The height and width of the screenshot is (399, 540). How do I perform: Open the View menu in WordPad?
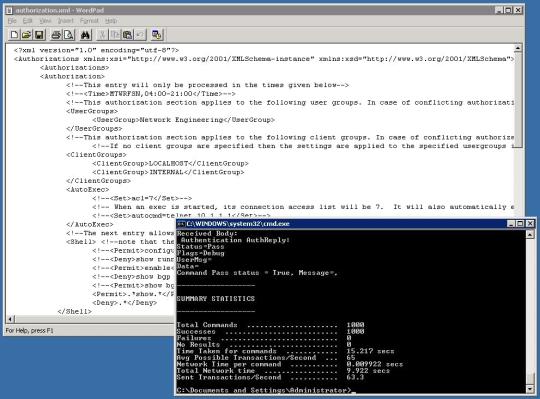coord(45,21)
